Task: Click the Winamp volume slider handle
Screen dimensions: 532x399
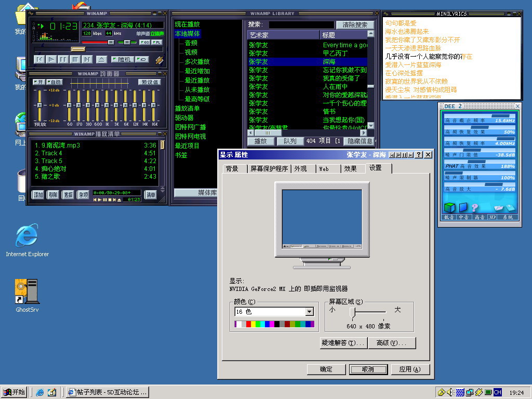Action: tap(111, 42)
